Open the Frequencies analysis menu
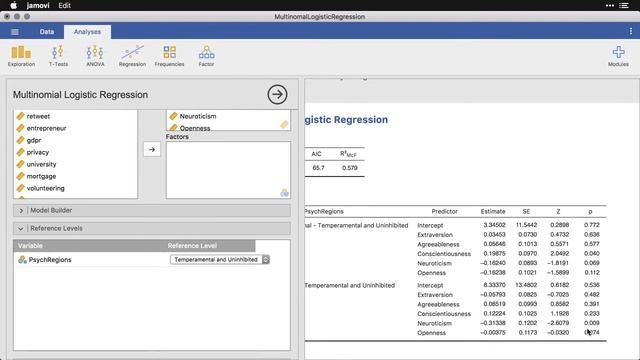The width and height of the screenshot is (640, 360). tap(169, 56)
